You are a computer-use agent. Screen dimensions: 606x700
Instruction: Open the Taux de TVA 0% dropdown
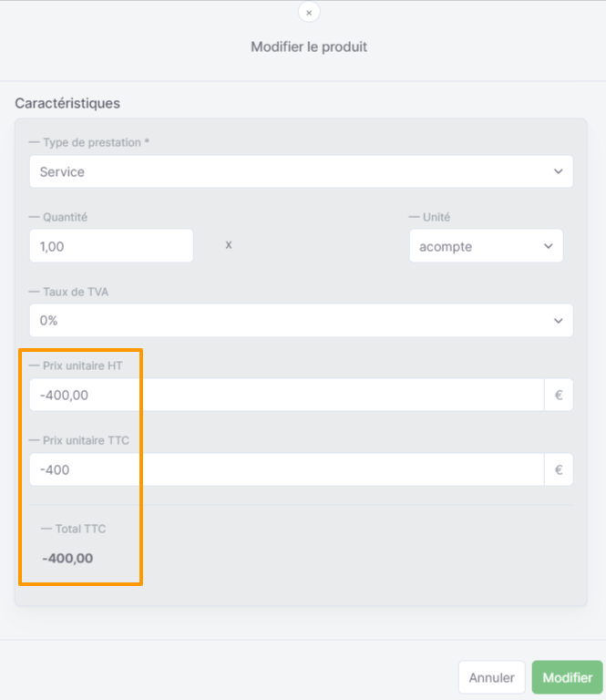click(x=302, y=321)
